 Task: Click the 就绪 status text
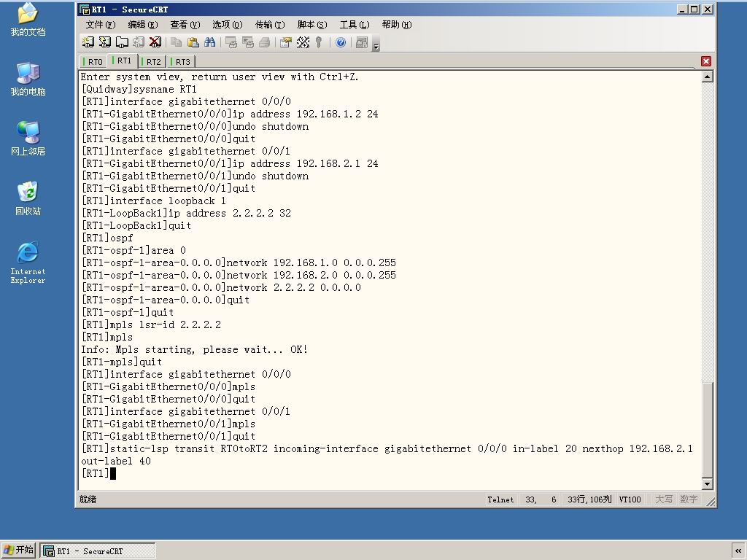click(88, 499)
